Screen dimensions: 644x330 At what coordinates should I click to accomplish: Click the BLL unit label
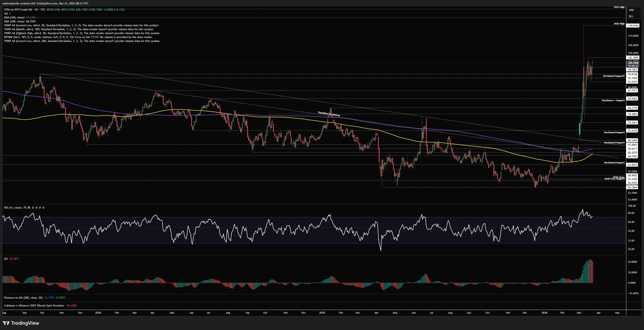(x=631, y=16)
